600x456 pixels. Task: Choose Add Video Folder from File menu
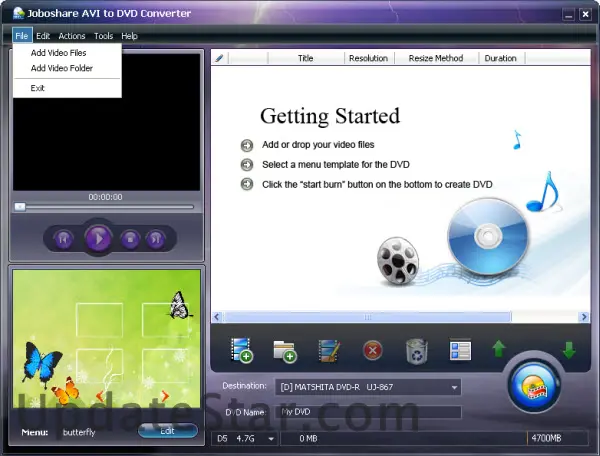67,68
